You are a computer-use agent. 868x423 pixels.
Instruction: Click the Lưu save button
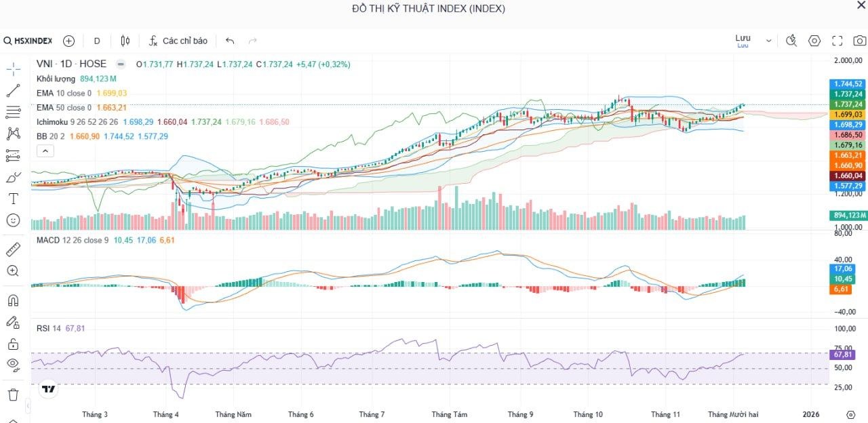point(742,38)
